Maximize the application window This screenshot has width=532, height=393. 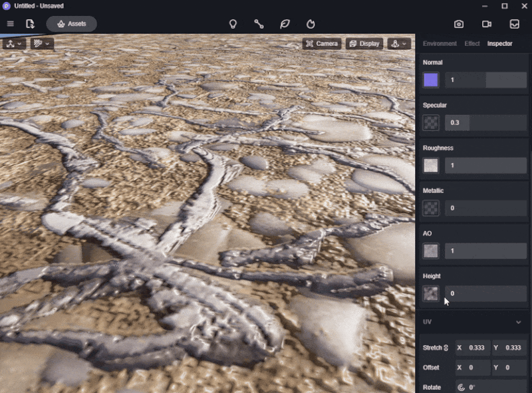point(505,6)
